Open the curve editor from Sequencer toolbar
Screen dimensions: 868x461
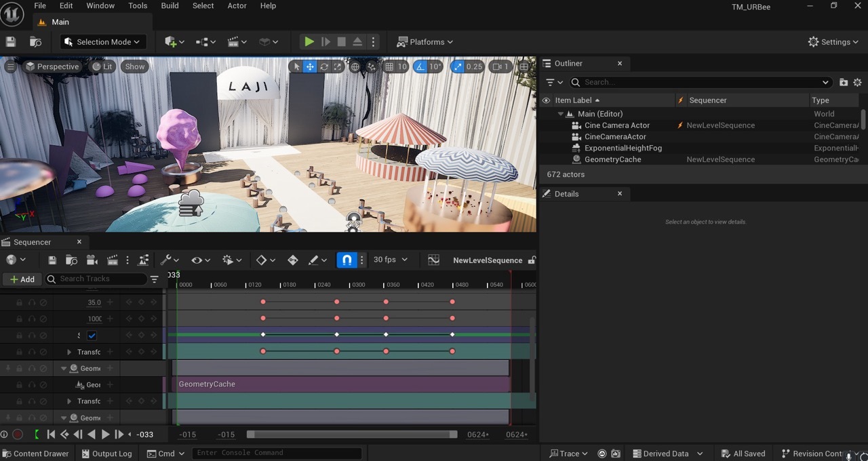click(x=434, y=260)
